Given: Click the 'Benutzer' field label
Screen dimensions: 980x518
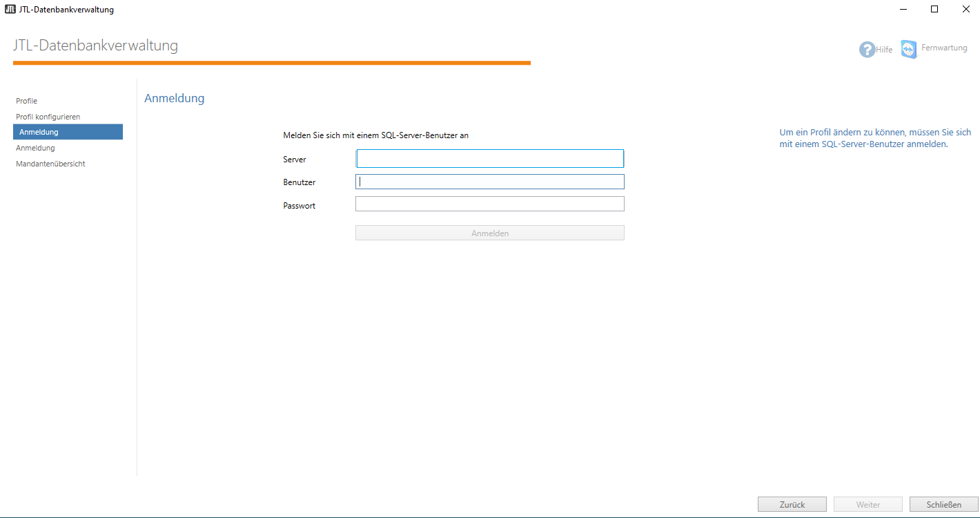Looking at the screenshot, I should click(300, 182).
